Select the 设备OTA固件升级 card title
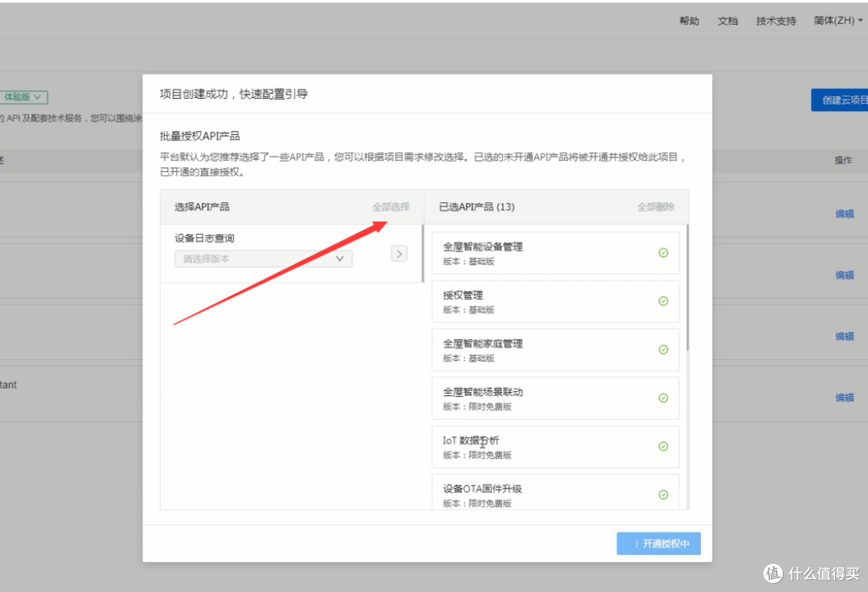This screenshot has width=868, height=592. tap(482, 488)
